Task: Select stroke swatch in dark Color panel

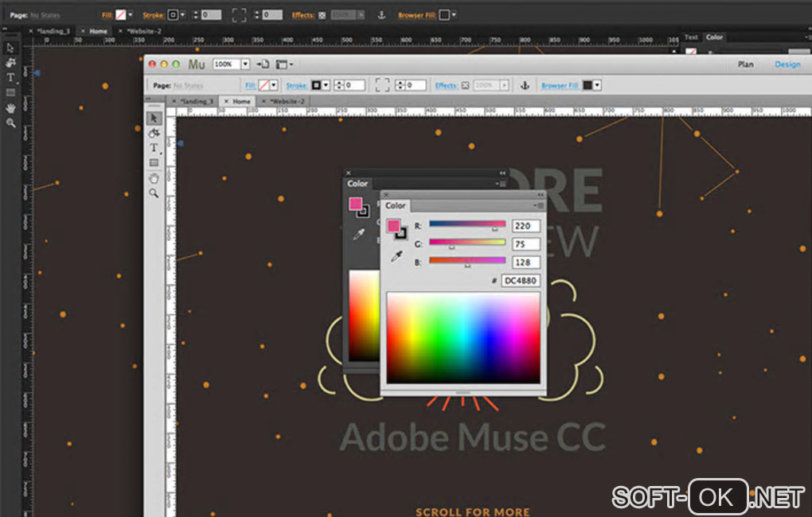Action: pyautogui.click(x=364, y=211)
